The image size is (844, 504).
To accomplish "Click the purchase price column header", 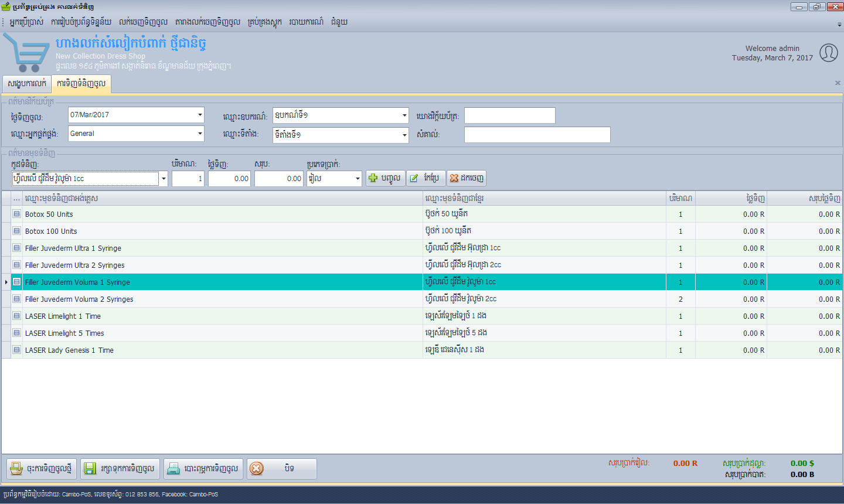I will tap(731, 198).
